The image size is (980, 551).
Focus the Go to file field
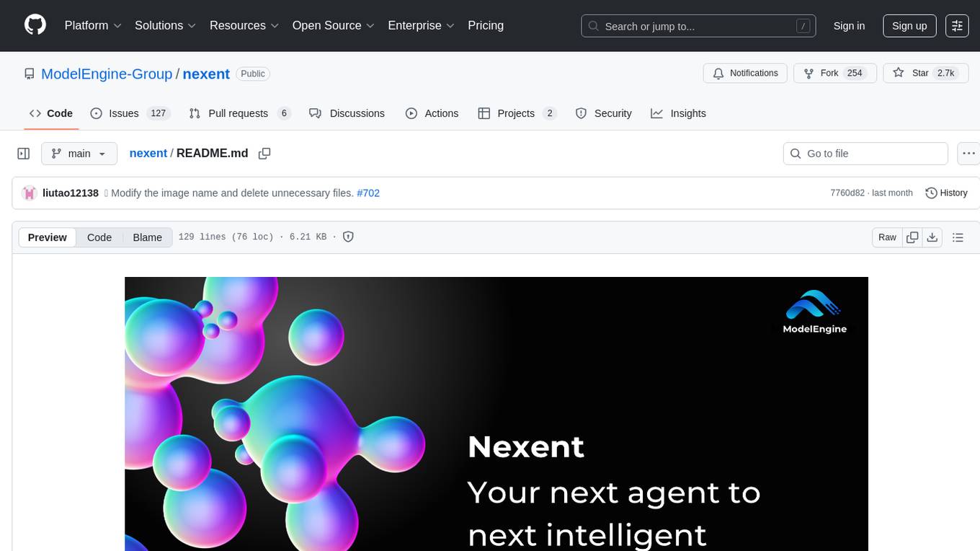pos(865,154)
